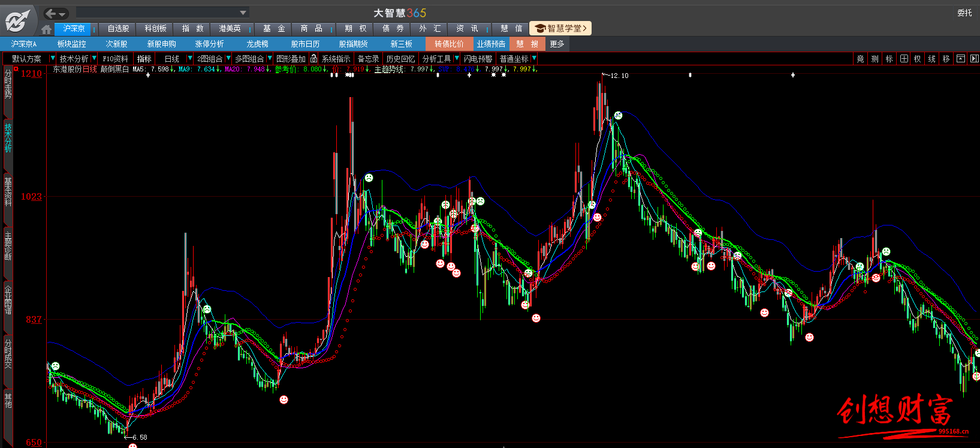This screenshot has width=980, height=448.
Task: Go to the home page icon
Action: coord(47,29)
